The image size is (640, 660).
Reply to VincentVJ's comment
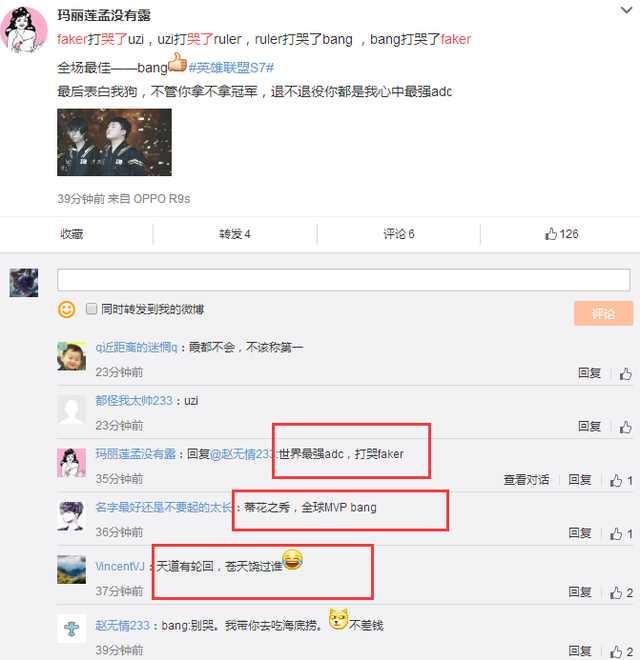(x=580, y=592)
